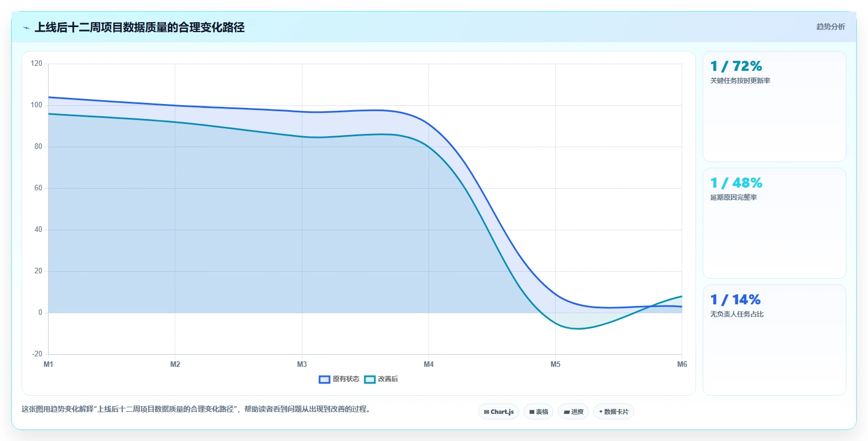Screen dimensions: 868x441
Task: Click the chart title 上线后十二周项目数据质量的合理变化路径
Action: [x=139, y=27]
